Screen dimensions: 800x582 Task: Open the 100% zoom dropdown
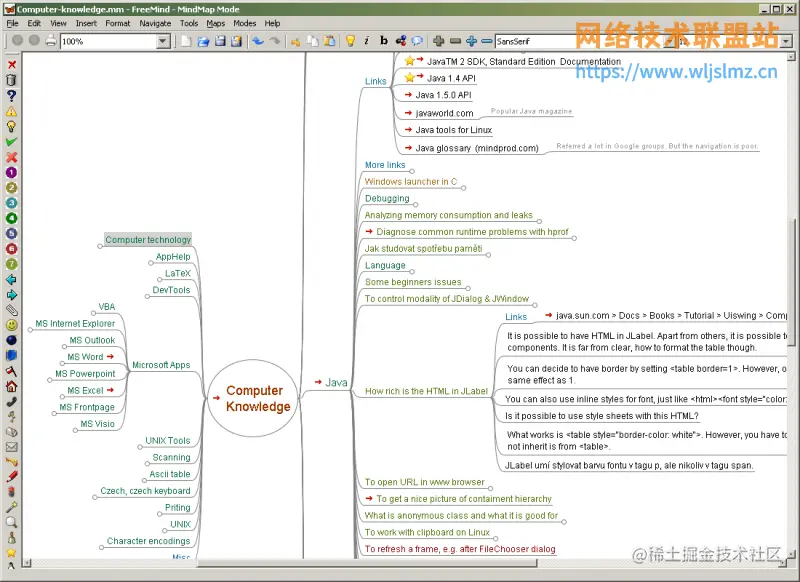(163, 41)
